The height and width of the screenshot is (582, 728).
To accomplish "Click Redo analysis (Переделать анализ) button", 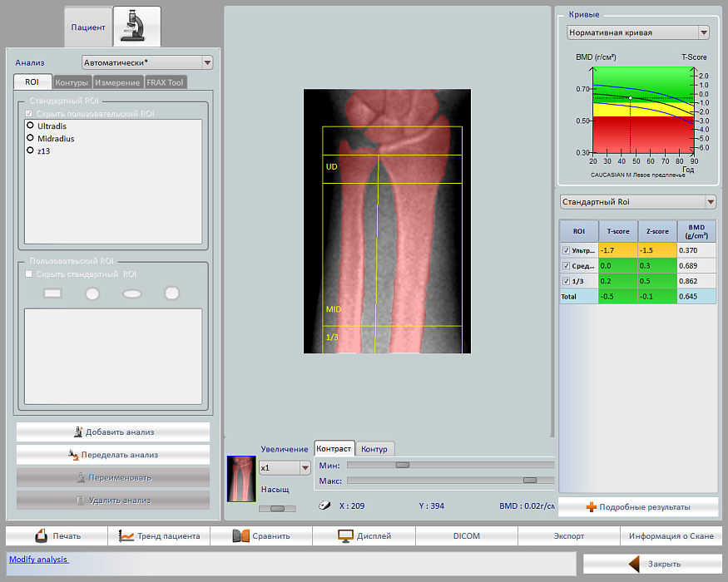I will pos(113,455).
